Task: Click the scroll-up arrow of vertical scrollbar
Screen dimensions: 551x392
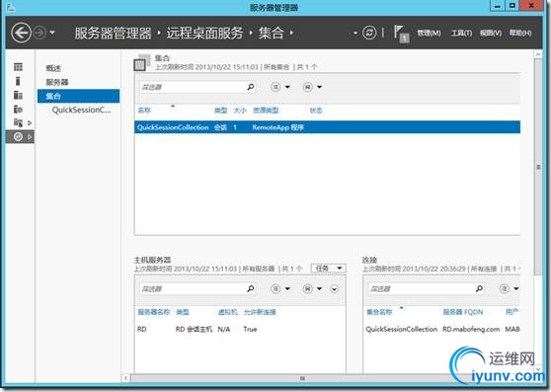Action: pyautogui.click(x=538, y=54)
